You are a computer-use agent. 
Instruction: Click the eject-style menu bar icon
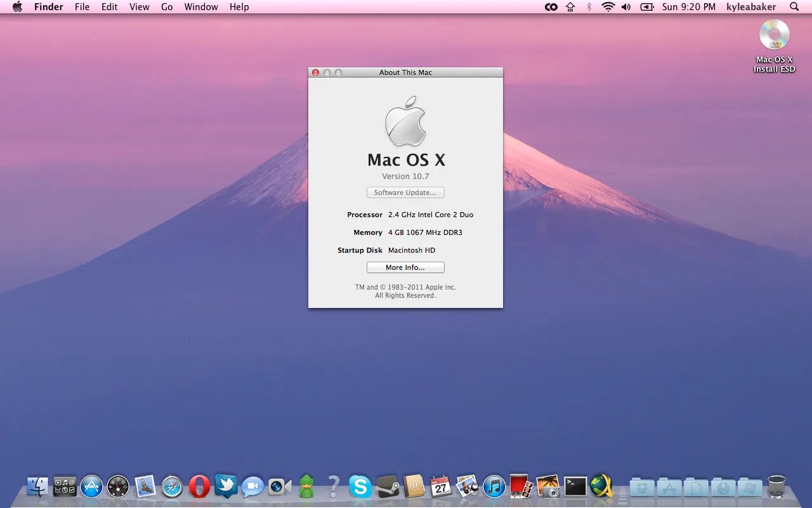(570, 7)
